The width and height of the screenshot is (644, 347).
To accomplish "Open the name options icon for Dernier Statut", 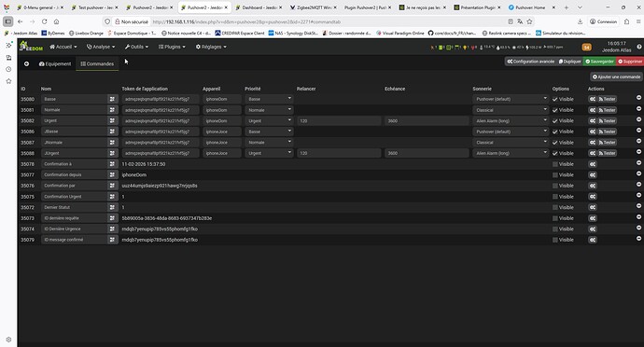I will pyautogui.click(x=112, y=207).
